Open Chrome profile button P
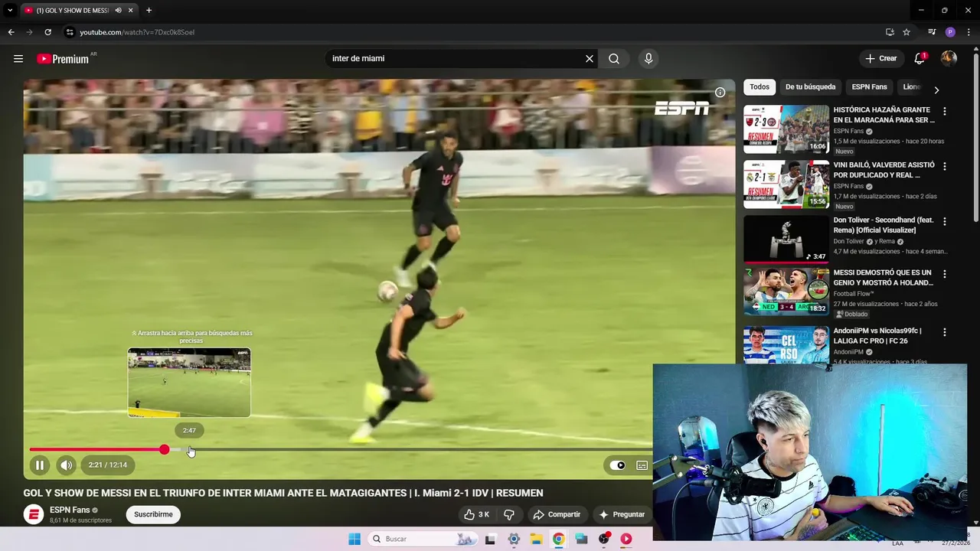 [950, 32]
